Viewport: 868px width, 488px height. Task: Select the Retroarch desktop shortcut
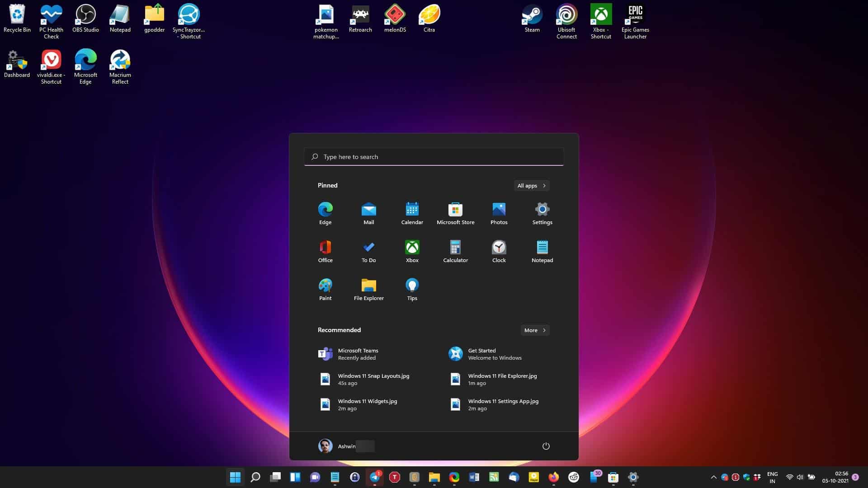point(360,19)
